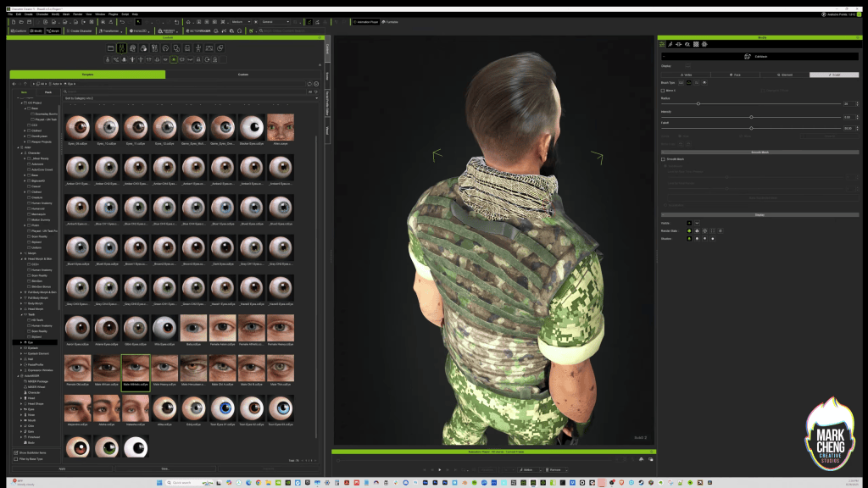Viewport: 868px width, 488px height.
Task: Select the Actor category icon in the Content panel
Action: click(122, 48)
